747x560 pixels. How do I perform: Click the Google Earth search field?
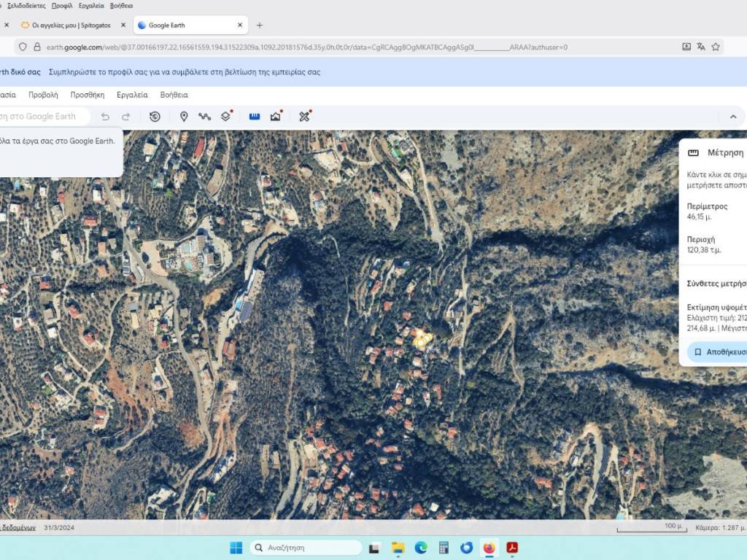(x=42, y=117)
